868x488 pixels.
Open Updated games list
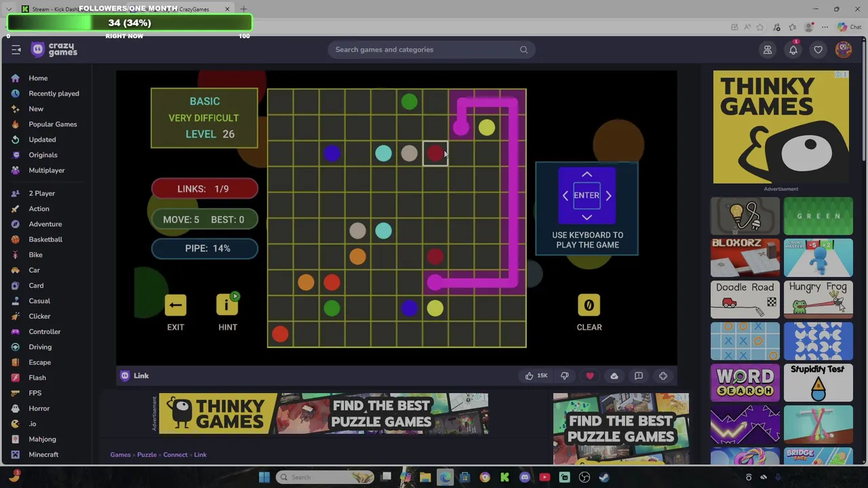pos(42,140)
